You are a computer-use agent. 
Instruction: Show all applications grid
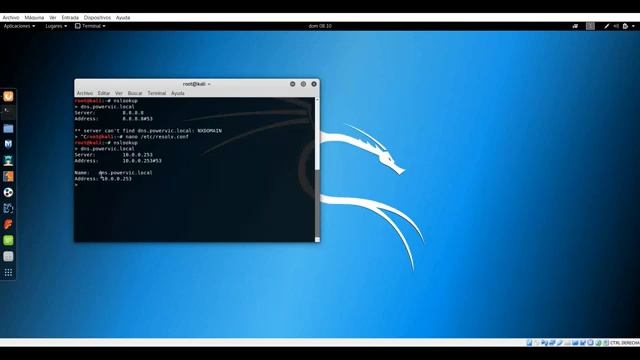[8, 273]
